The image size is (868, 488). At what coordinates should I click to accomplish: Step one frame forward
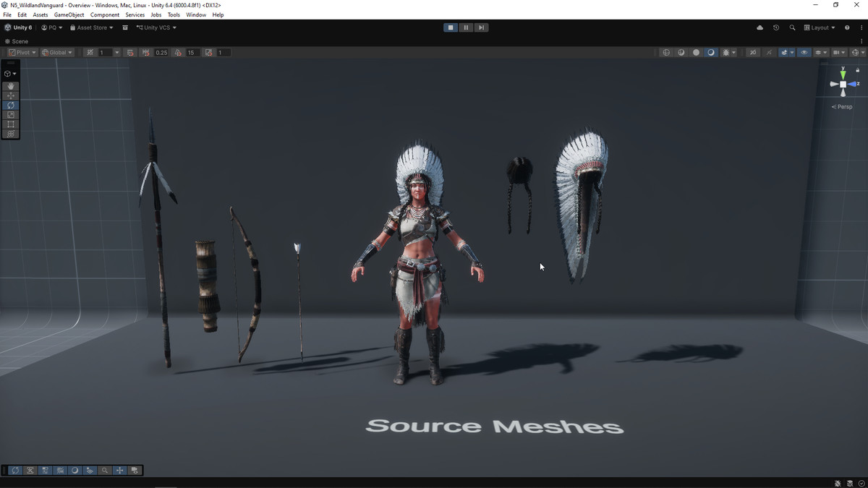[x=481, y=27]
